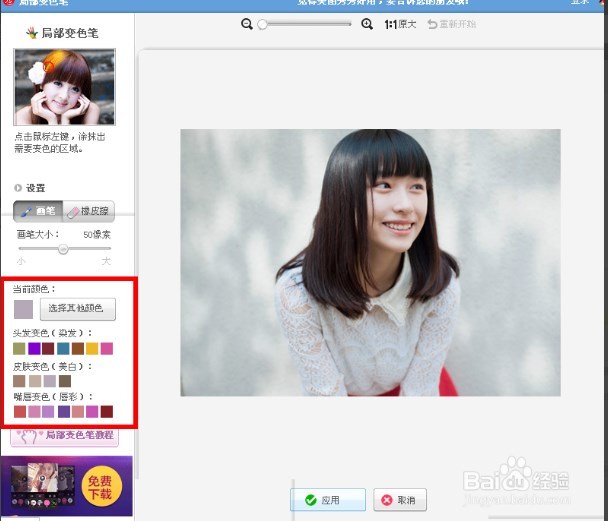608x521 pixels.
Task: Click 选择其他颜色 to choose another color
Action: [x=77, y=309]
